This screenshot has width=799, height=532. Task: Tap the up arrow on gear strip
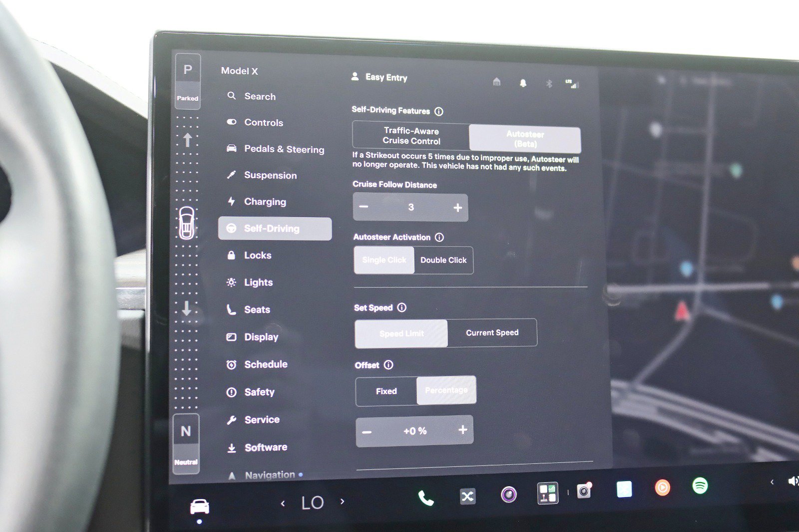[x=188, y=140]
